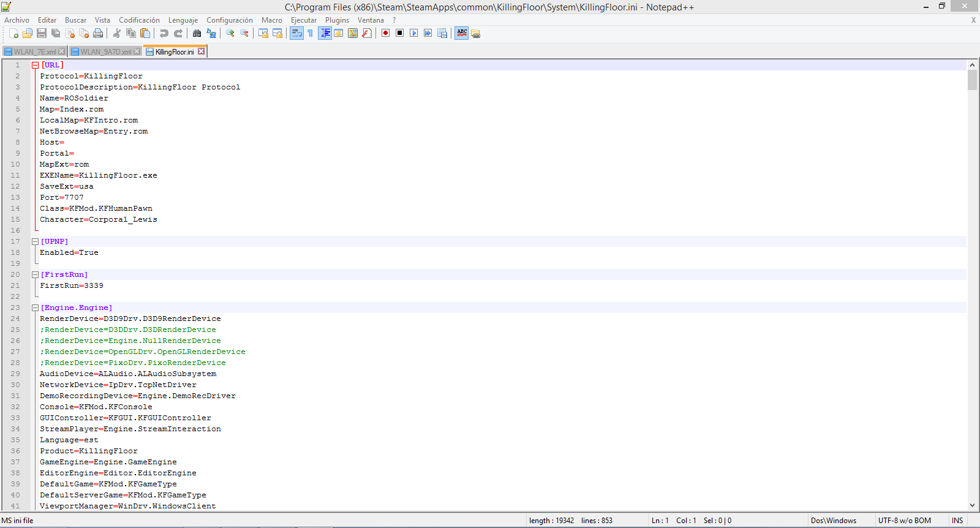Collapse the [FirstRun] fold marker
980x528 pixels.
[x=36, y=274]
